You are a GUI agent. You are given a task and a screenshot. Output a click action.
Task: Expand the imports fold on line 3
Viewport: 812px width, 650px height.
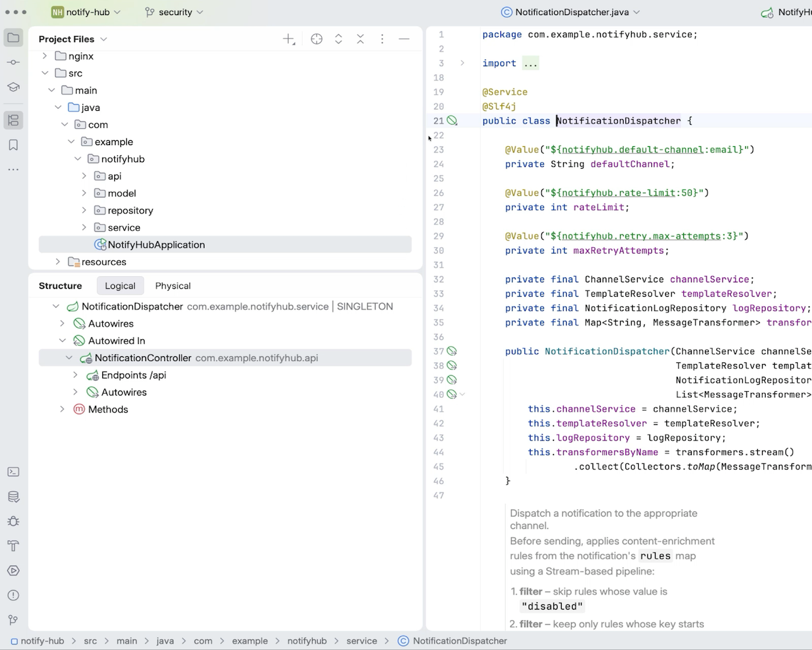[463, 63]
